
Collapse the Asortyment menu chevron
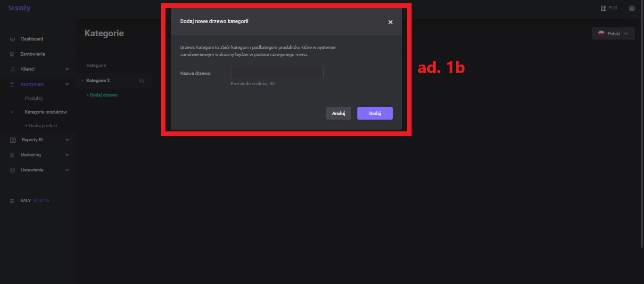[67, 84]
